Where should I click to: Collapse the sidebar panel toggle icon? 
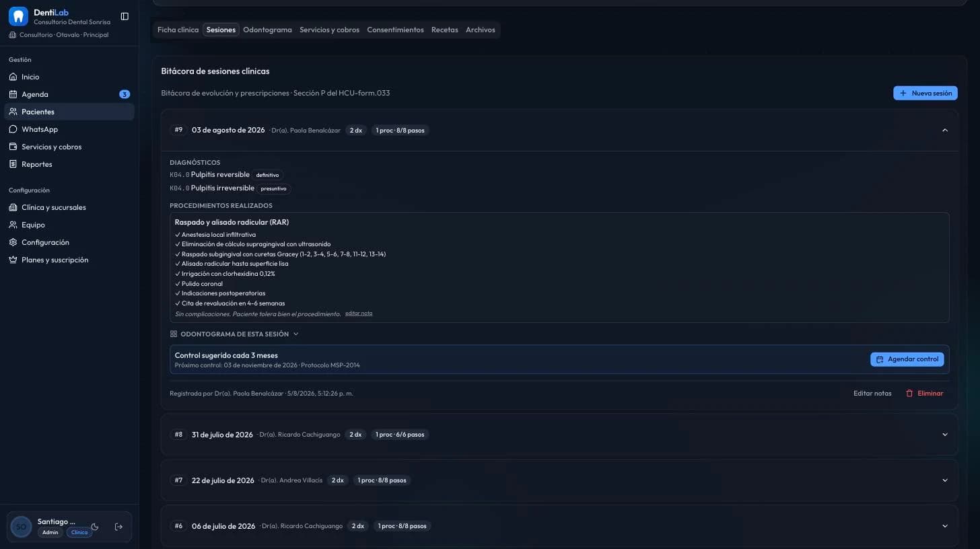(125, 16)
